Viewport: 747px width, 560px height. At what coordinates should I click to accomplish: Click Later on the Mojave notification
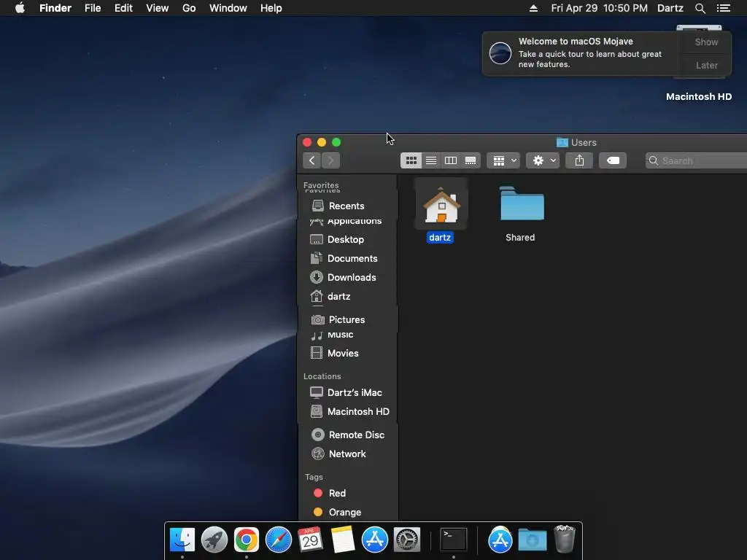pyautogui.click(x=706, y=65)
